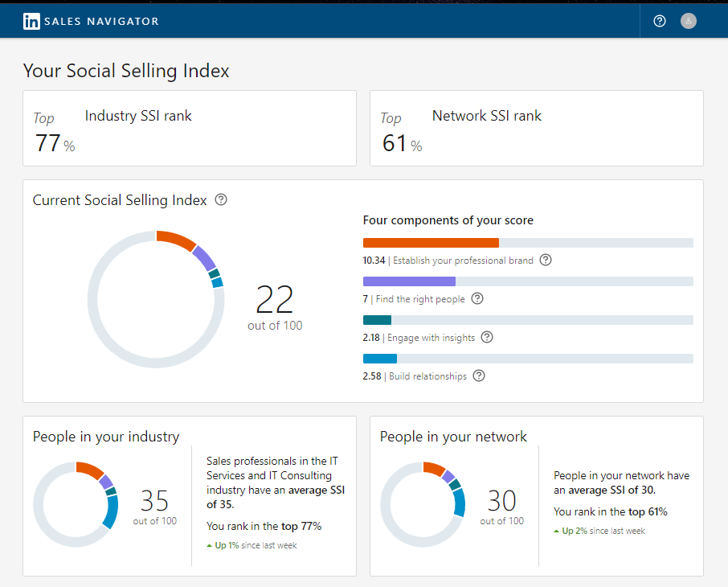
Task: Click '2.58 | Build relationships' text
Action: 415,376
